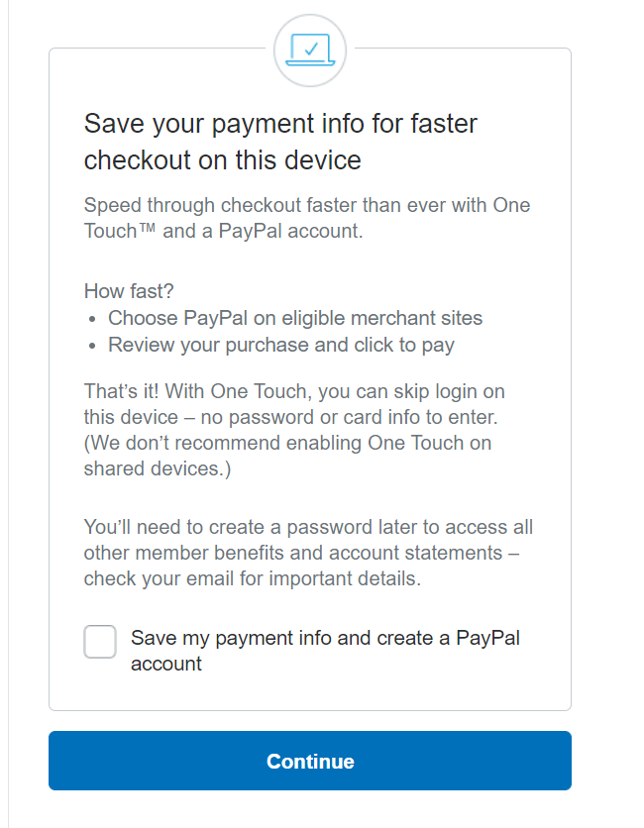This screenshot has height=828, width=644.
Task: Click the 'You'll need to create a password' line
Action: click(x=308, y=527)
